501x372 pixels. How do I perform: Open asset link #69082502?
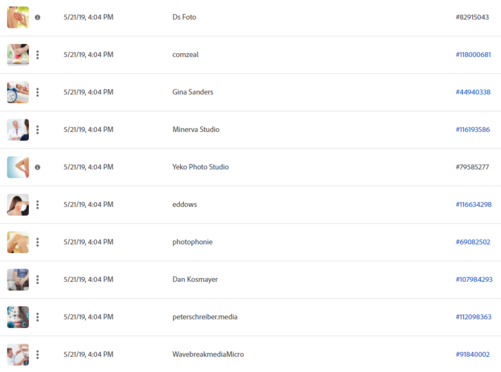coord(473,242)
